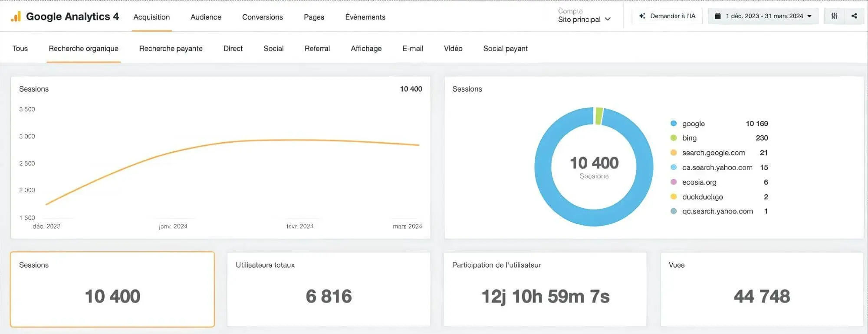This screenshot has width=868, height=334.
Task: Click the duckduckgo legend label
Action: coord(702,197)
